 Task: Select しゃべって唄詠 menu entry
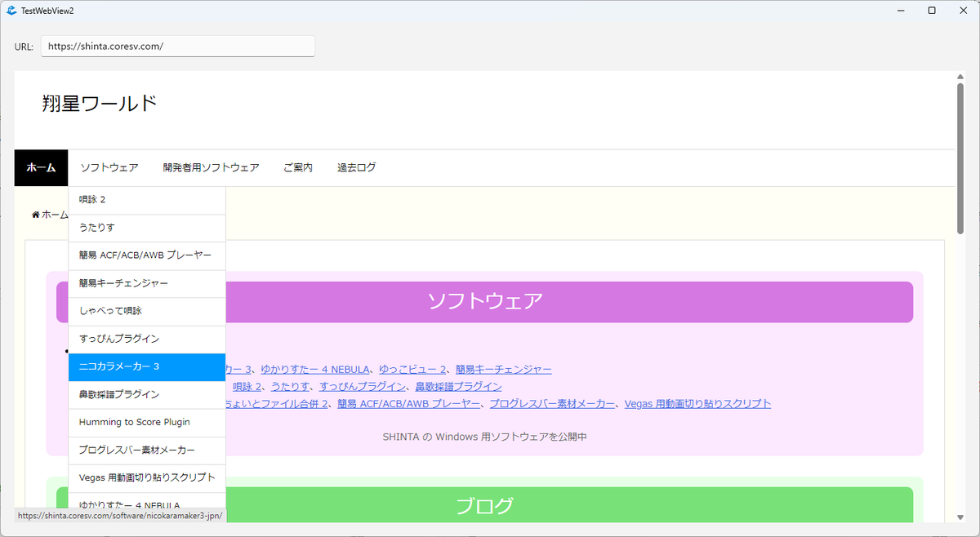[x=147, y=311]
